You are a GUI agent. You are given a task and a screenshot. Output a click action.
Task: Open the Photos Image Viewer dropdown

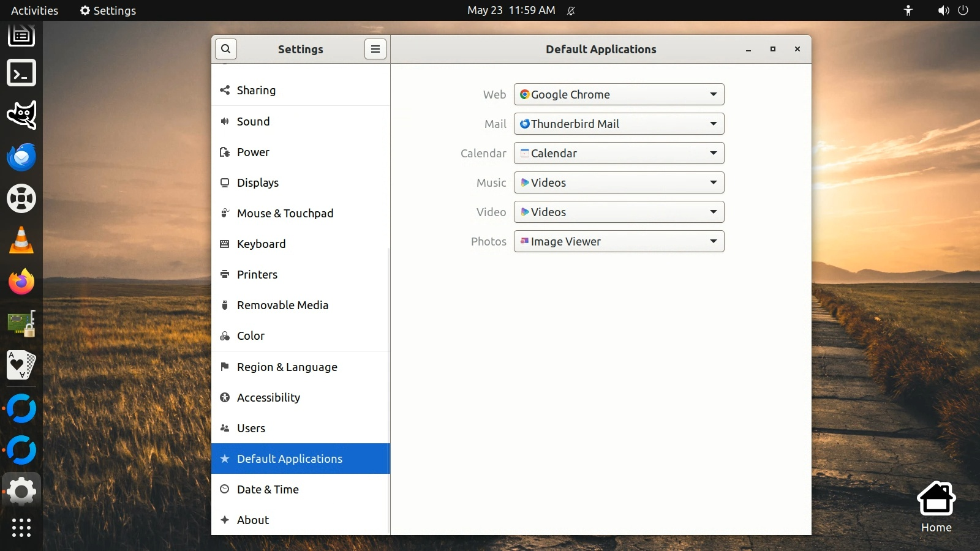click(619, 241)
